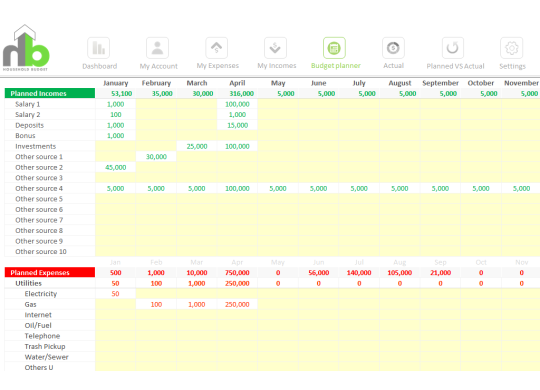Click the Dashboard label

(x=100, y=66)
